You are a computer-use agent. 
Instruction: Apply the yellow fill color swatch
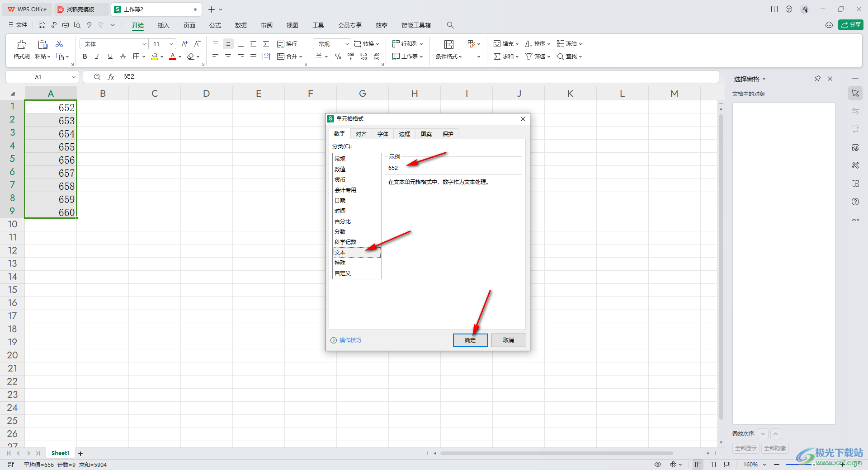pyautogui.click(x=155, y=56)
